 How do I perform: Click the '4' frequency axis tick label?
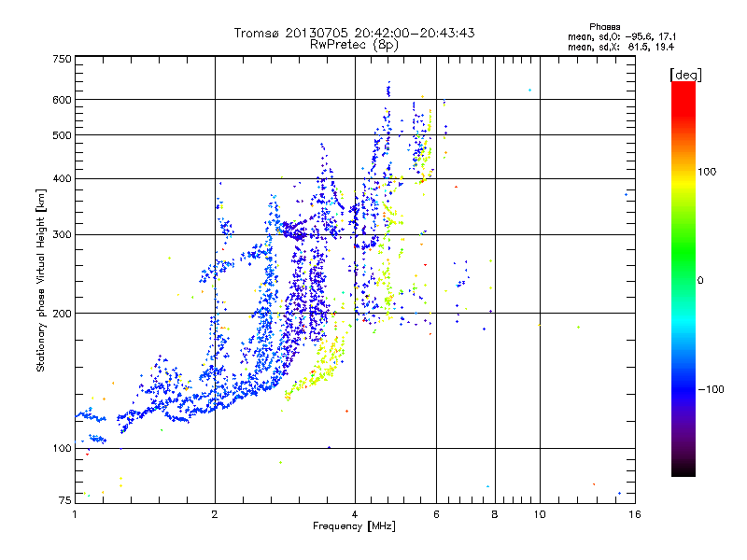coord(355,514)
